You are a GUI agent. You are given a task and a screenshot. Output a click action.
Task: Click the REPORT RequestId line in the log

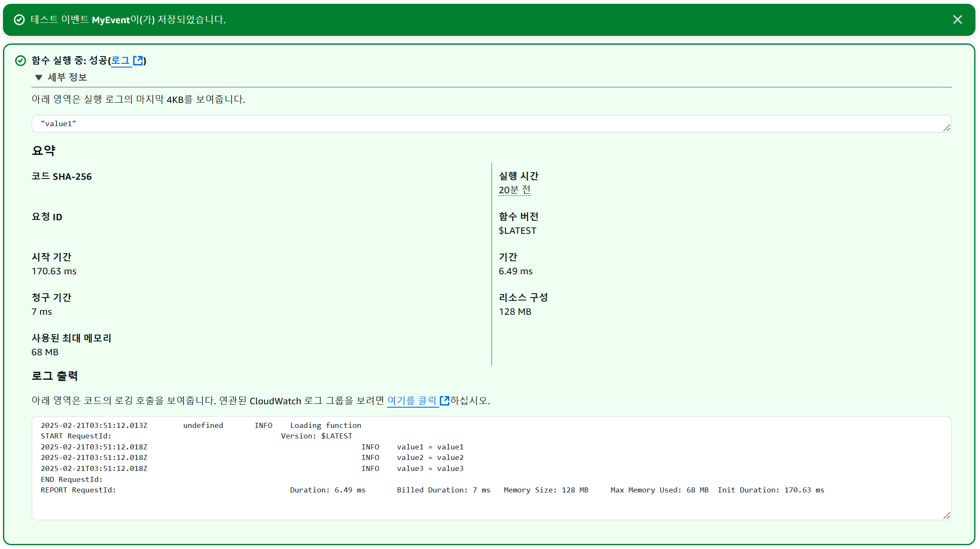[78, 490]
